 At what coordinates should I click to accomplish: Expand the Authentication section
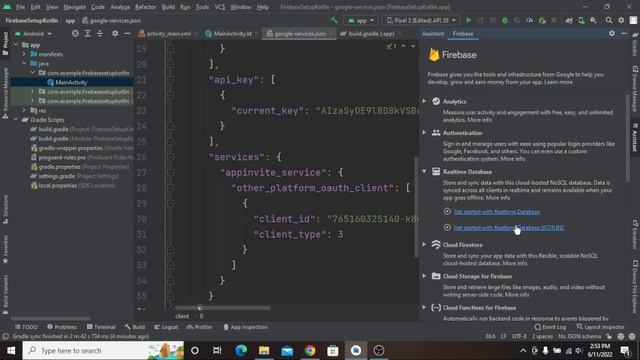(424, 132)
